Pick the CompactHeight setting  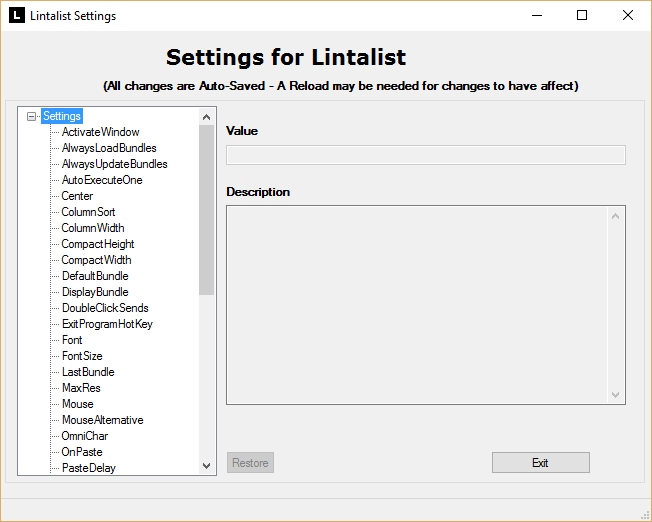pos(98,244)
